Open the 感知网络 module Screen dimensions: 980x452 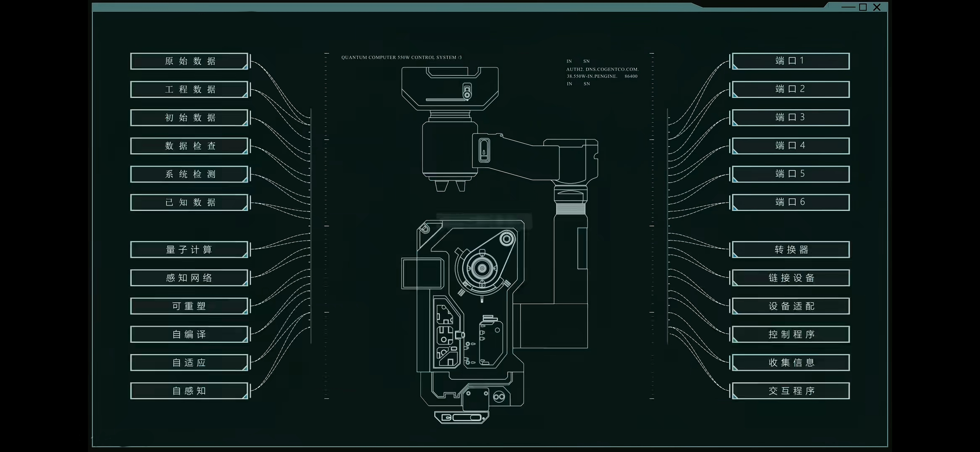point(189,278)
